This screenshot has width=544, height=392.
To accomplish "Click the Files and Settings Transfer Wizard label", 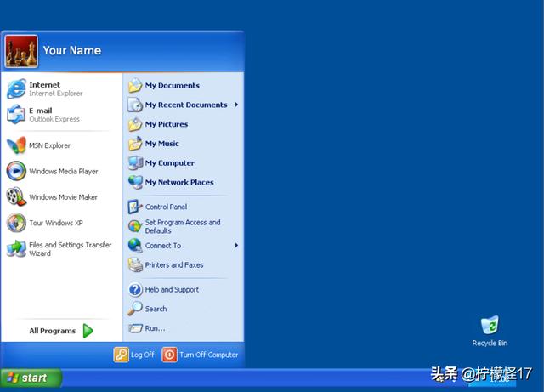I will coord(71,249).
